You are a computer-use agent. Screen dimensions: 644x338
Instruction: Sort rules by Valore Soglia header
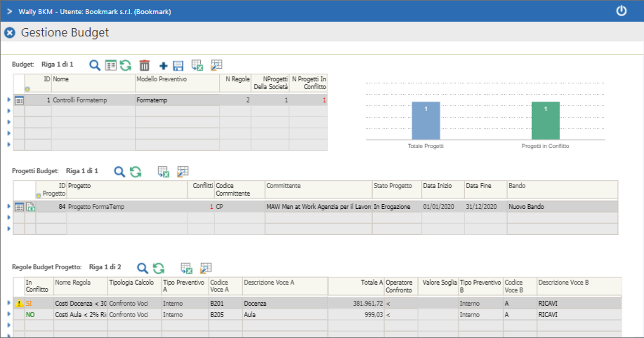point(438,286)
